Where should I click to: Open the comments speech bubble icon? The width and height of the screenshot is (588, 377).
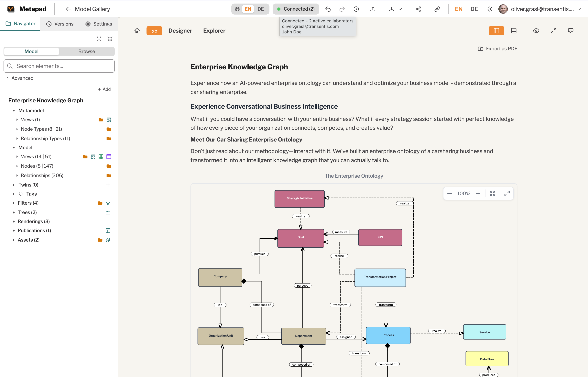(x=570, y=31)
